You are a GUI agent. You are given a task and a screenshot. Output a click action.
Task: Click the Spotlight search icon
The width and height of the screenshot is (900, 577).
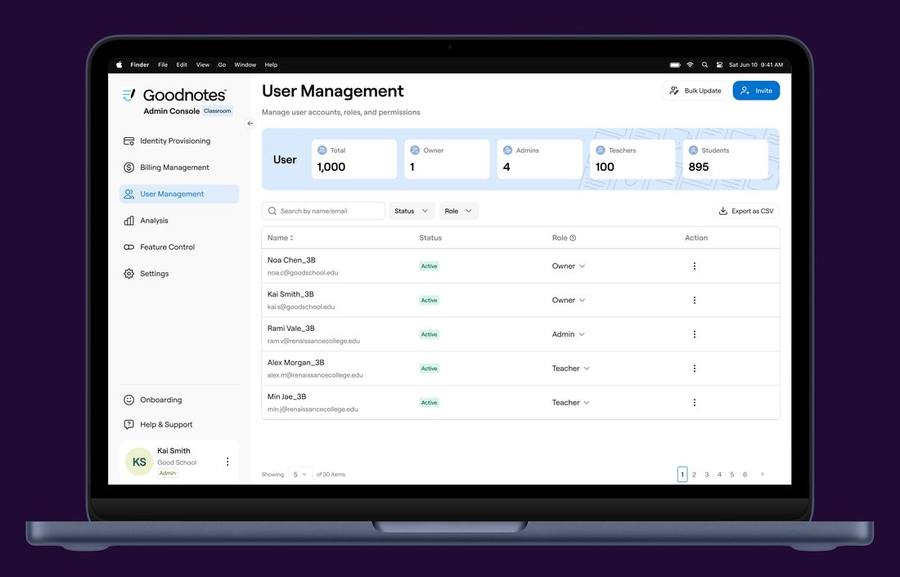704,65
